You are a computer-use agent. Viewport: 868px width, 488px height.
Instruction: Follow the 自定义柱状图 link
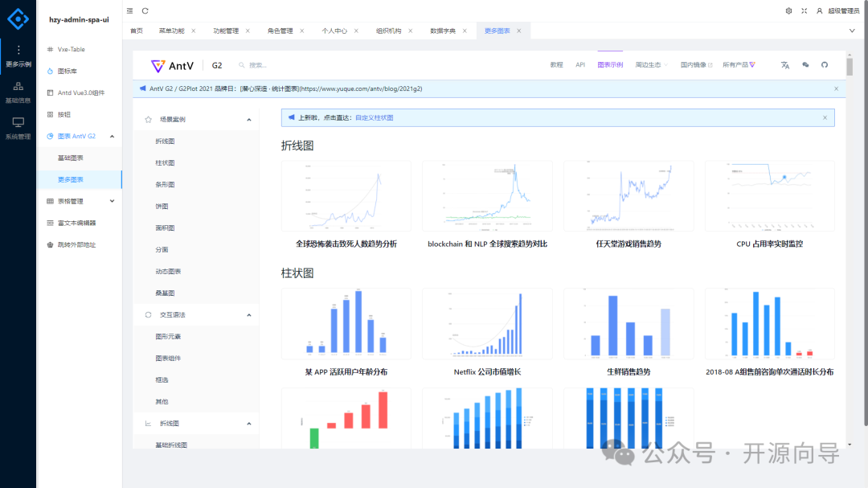375,117
